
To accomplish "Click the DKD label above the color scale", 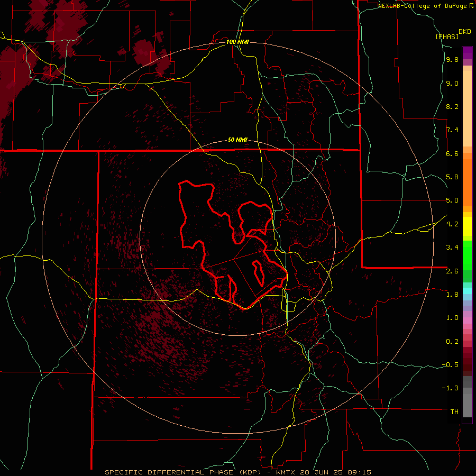I will (465, 32).
